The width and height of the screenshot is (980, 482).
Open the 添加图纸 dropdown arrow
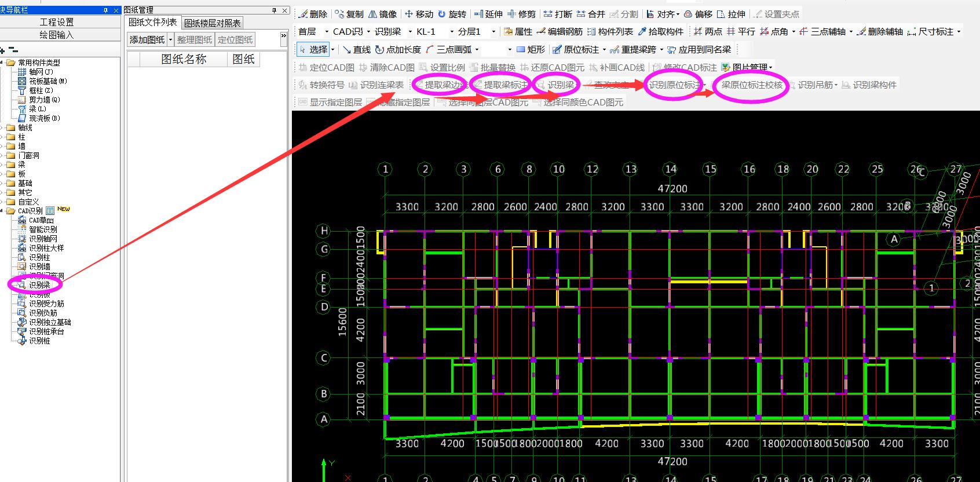click(x=170, y=39)
